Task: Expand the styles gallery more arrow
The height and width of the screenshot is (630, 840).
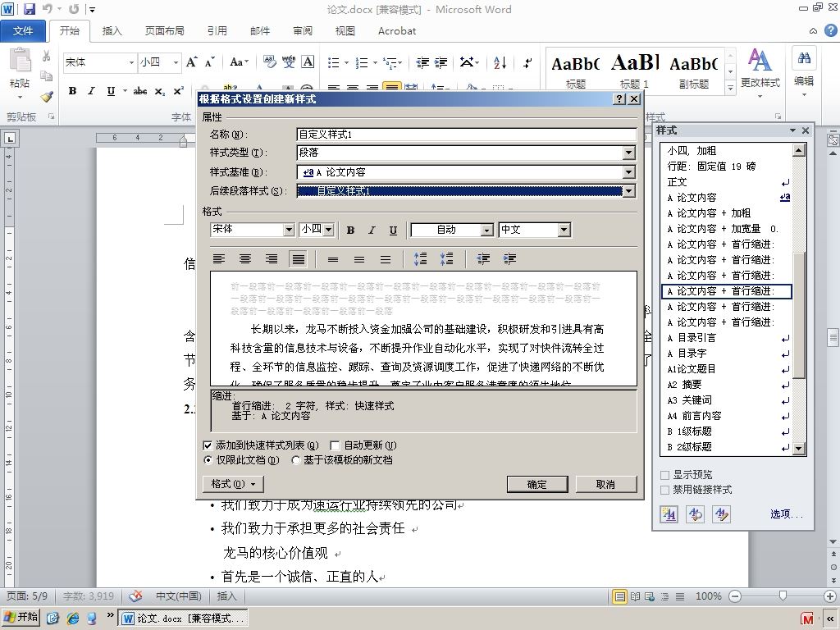Action: tap(730, 88)
